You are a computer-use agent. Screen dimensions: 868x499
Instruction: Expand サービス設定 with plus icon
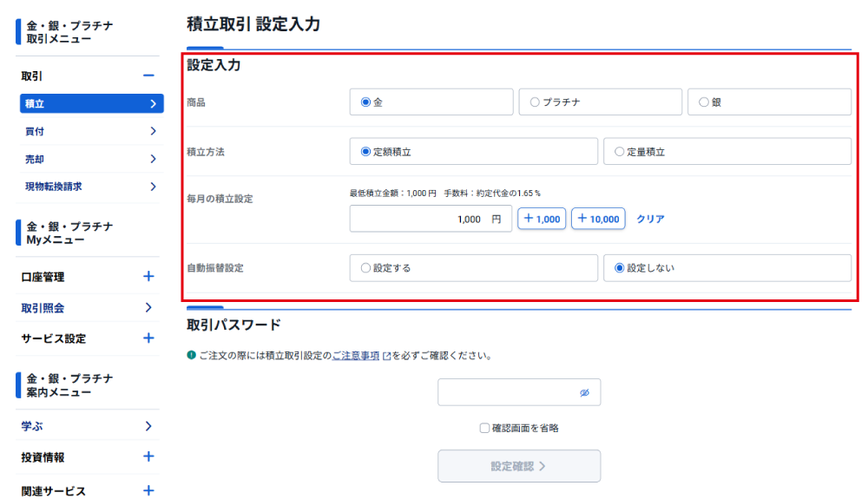[x=148, y=338]
